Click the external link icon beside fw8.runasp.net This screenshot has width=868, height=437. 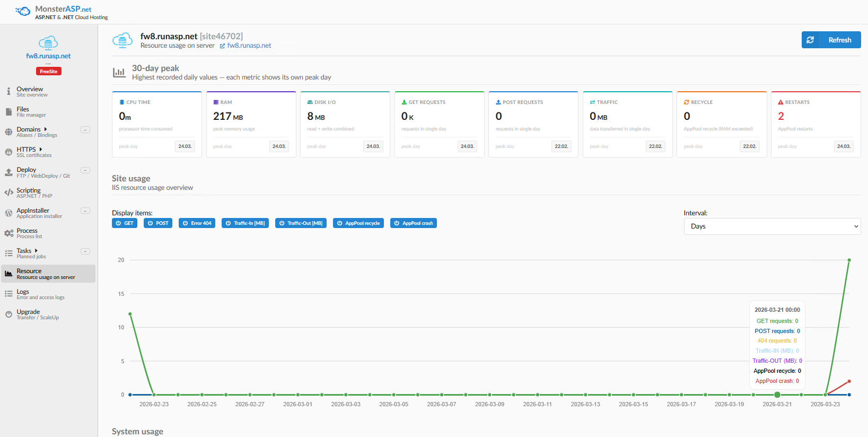tap(222, 46)
